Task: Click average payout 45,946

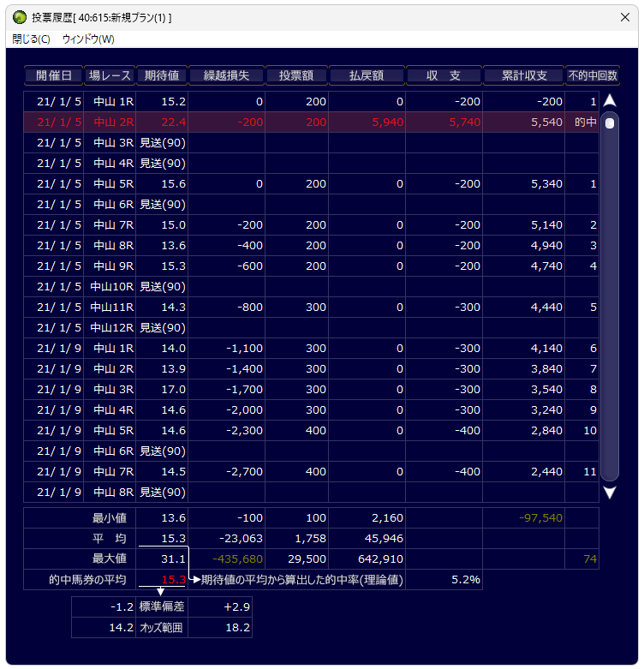Action: coord(384,539)
